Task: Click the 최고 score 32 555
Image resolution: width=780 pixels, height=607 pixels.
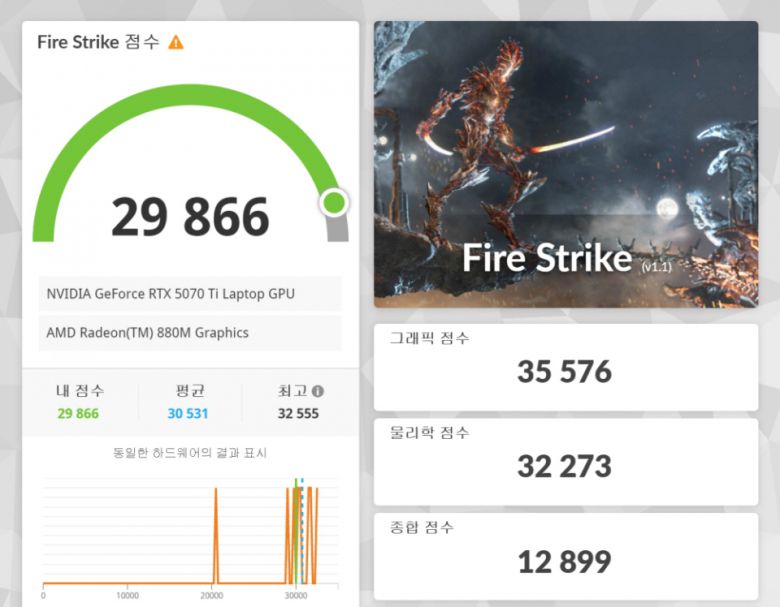Action: 298,413
